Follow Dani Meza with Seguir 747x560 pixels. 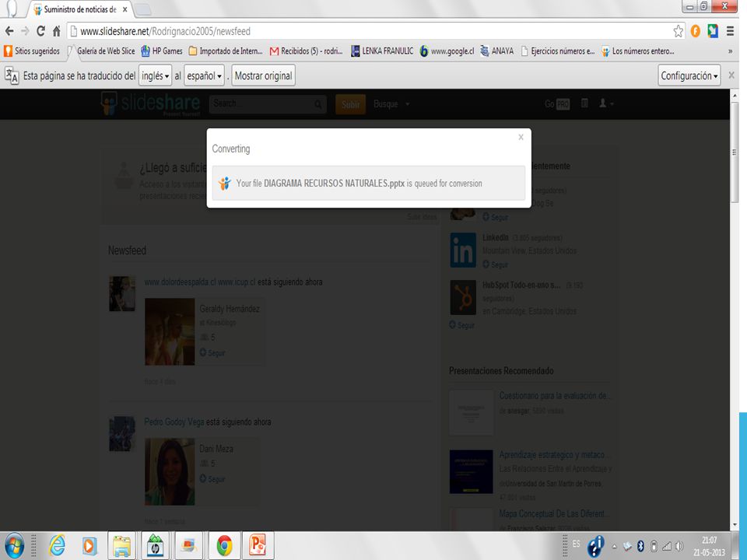[x=212, y=478]
